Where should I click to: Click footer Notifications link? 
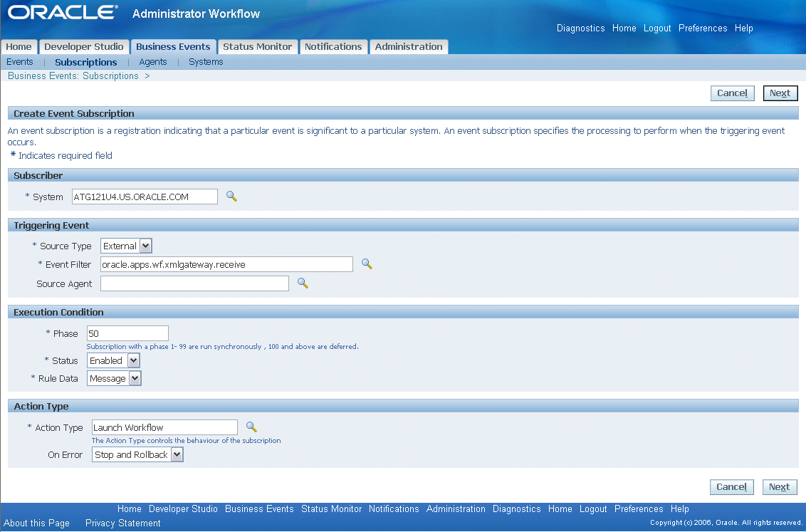point(394,509)
